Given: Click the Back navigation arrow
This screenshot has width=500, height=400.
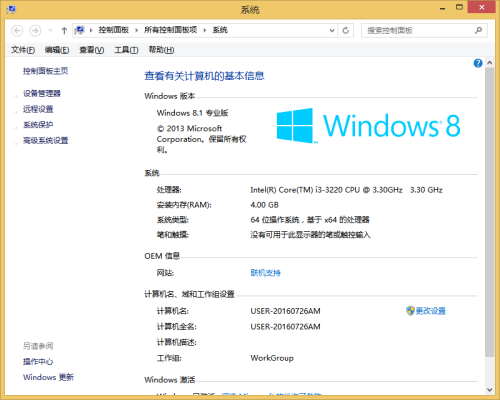Looking at the screenshot, I should (17, 31).
